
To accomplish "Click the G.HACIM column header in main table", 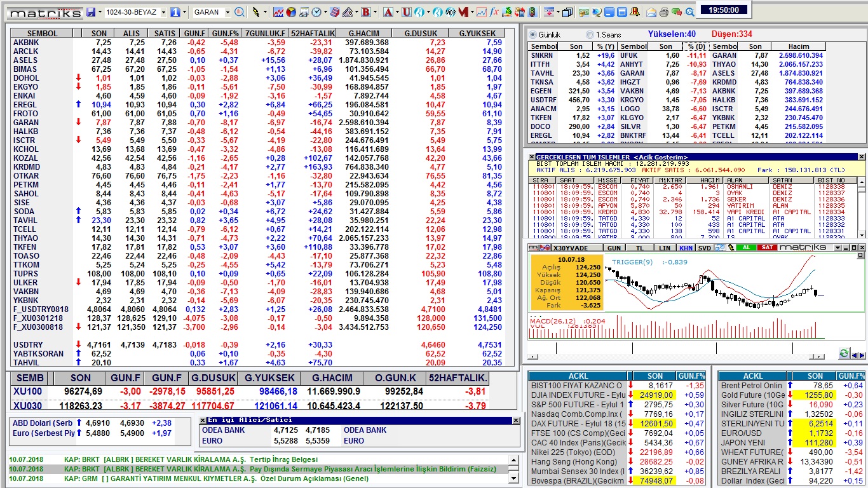I will pos(363,33).
